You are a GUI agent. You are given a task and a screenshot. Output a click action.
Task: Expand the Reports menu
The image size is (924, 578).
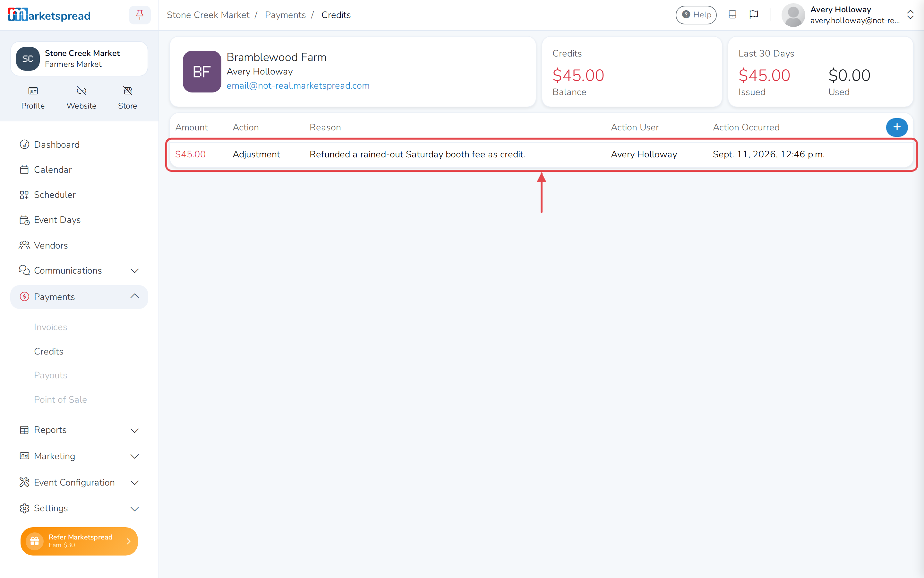(79, 430)
